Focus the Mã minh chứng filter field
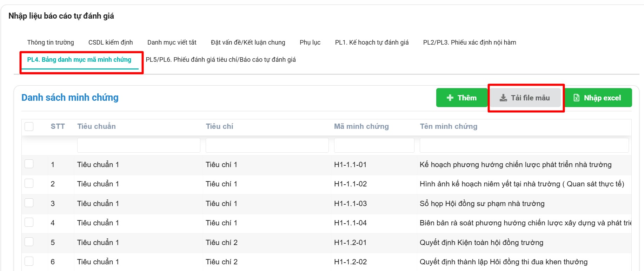The width and height of the screenshot is (644, 271). click(374, 145)
